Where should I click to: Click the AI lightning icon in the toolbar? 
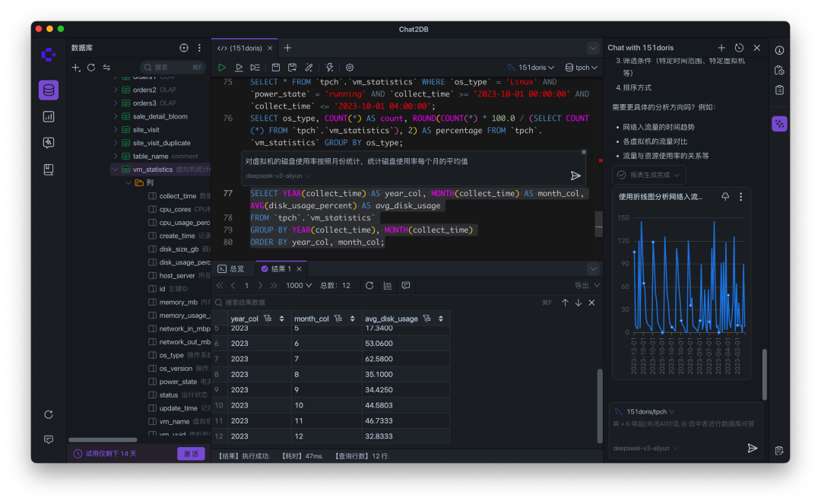[330, 67]
